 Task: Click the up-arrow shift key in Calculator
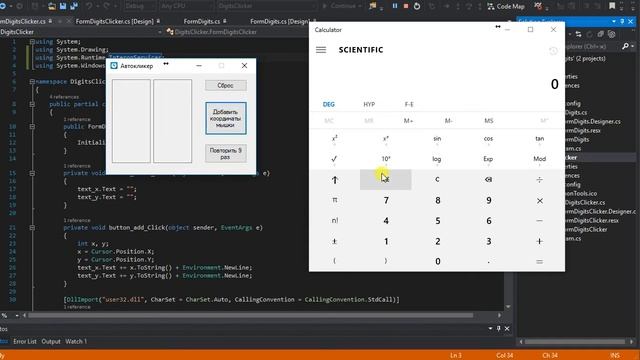[x=334, y=180]
